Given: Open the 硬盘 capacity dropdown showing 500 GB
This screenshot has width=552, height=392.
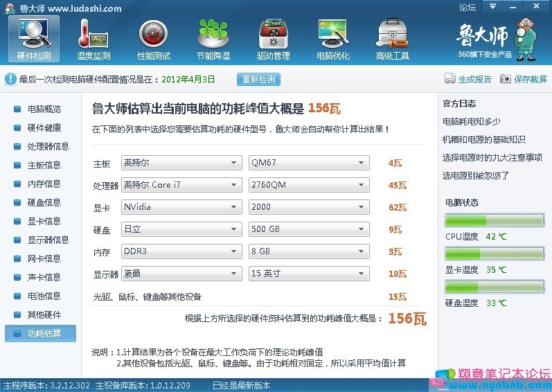Looking at the screenshot, I should [309, 229].
